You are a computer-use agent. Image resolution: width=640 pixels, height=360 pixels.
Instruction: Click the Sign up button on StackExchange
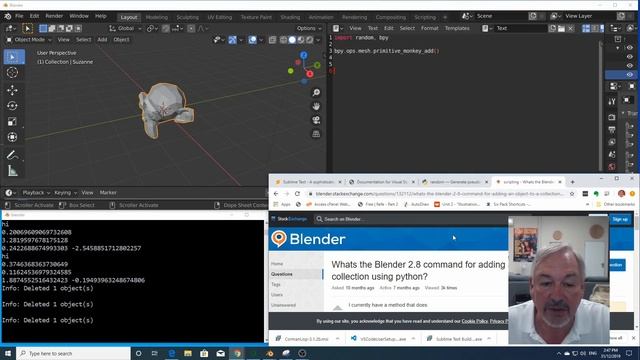[620, 220]
